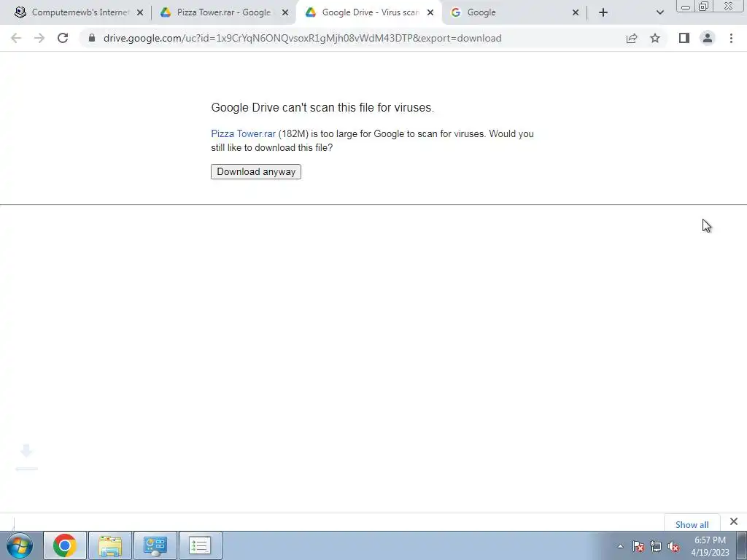Open the checklist app taskbar icon
Viewport: 747px width, 560px height.
point(200,545)
